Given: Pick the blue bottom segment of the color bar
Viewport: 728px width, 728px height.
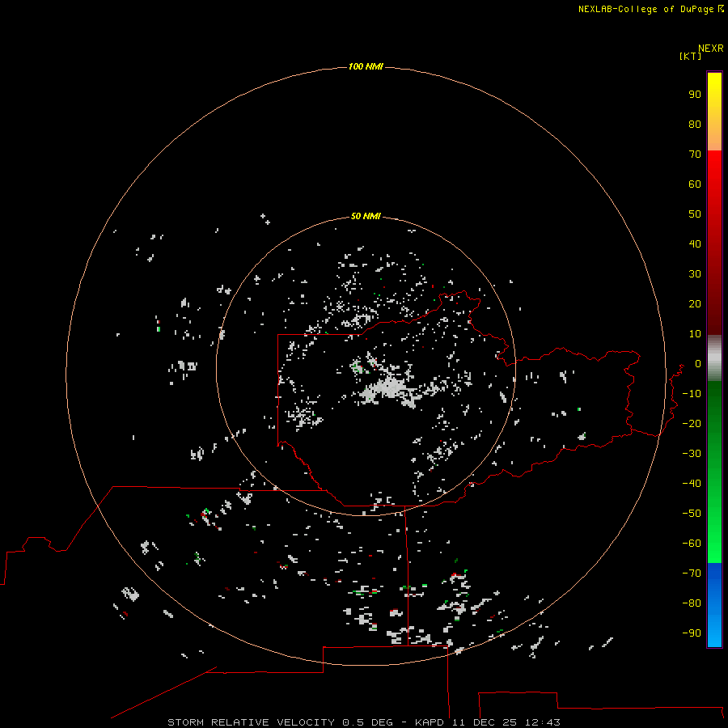Looking at the screenshot, I should pos(714,605).
